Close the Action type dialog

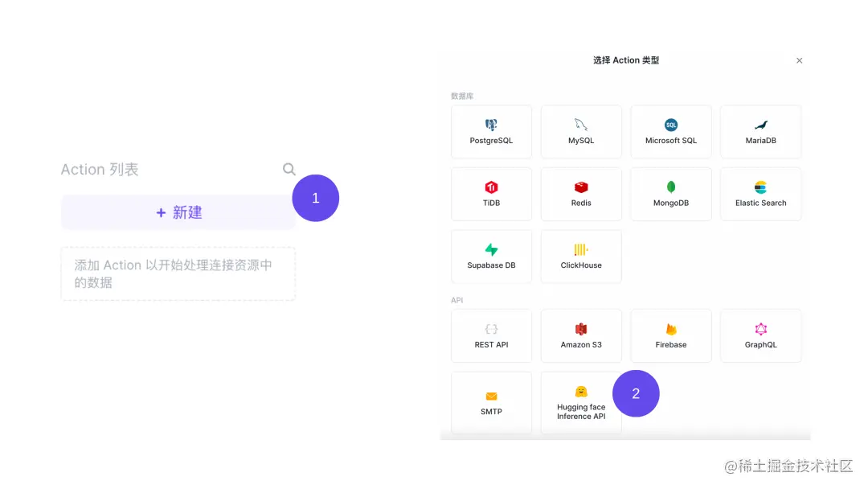pyautogui.click(x=800, y=60)
